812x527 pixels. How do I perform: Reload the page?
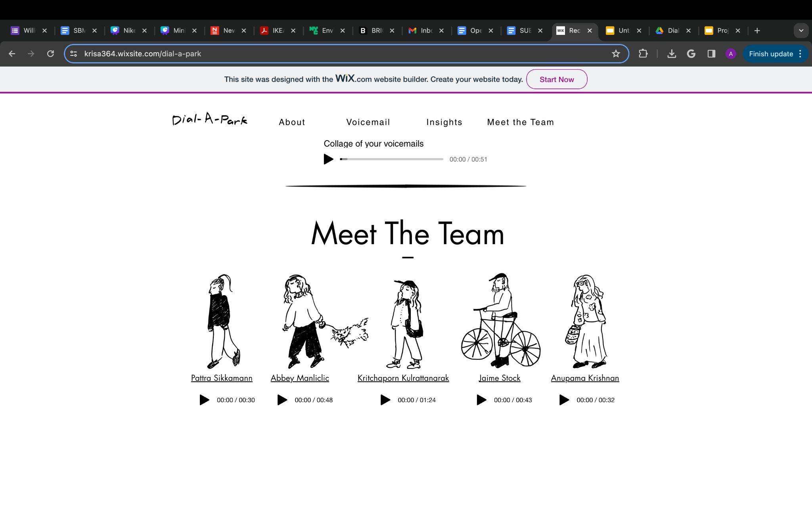pyautogui.click(x=50, y=54)
